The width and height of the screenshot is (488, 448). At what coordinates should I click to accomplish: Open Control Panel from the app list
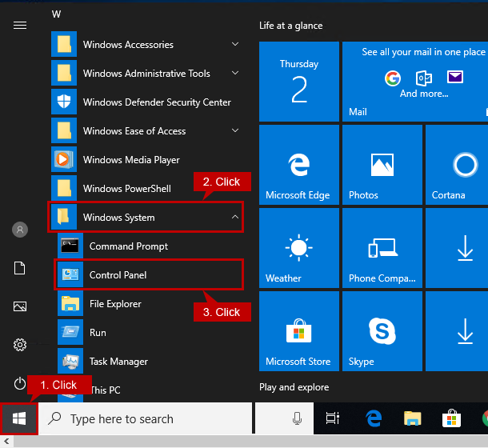118,275
